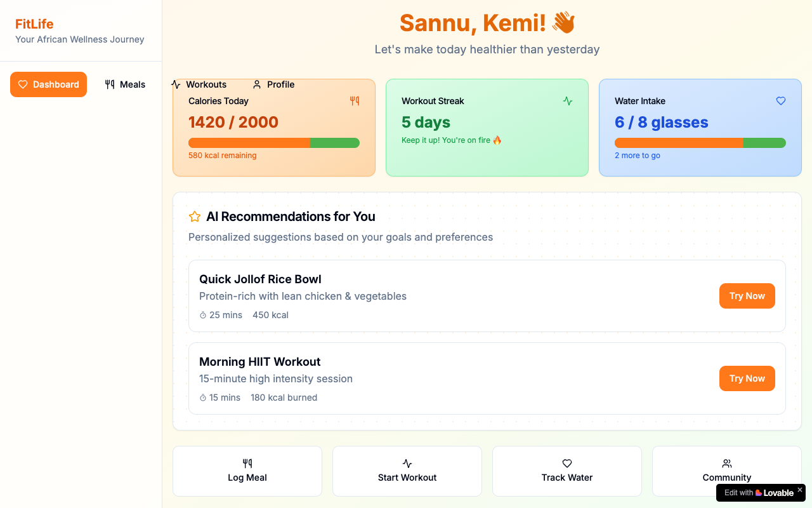Viewport: 812px width, 508px height.
Task: Click the calories remaining progress bar
Action: (x=274, y=143)
